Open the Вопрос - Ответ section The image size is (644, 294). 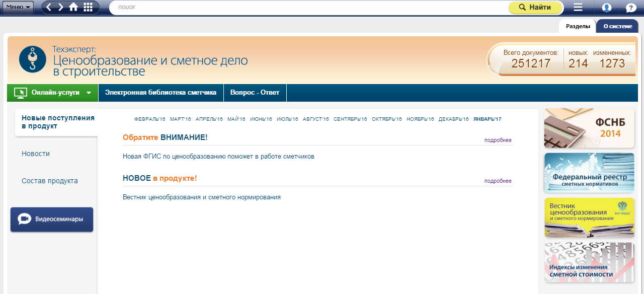255,93
